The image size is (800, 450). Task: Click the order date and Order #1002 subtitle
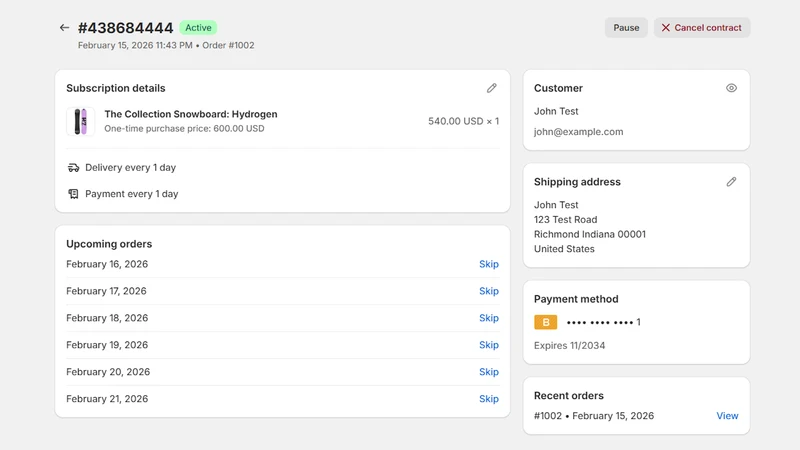[x=166, y=45]
